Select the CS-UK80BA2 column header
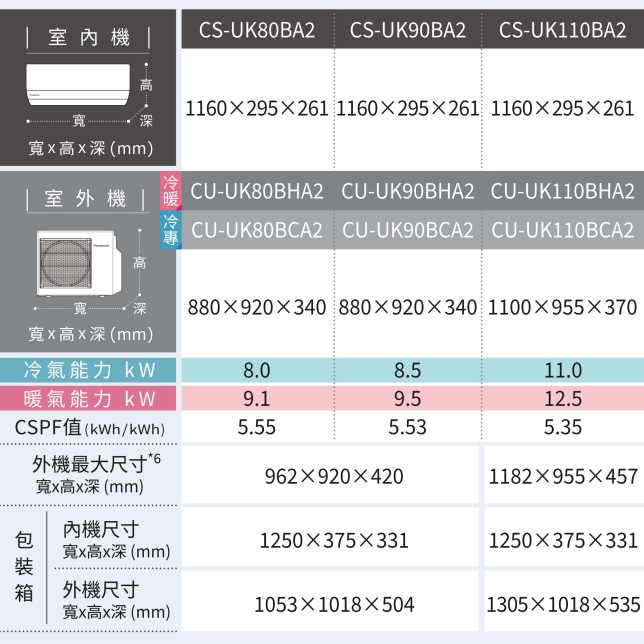The image size is (644, 644). [x=257, y=29]
